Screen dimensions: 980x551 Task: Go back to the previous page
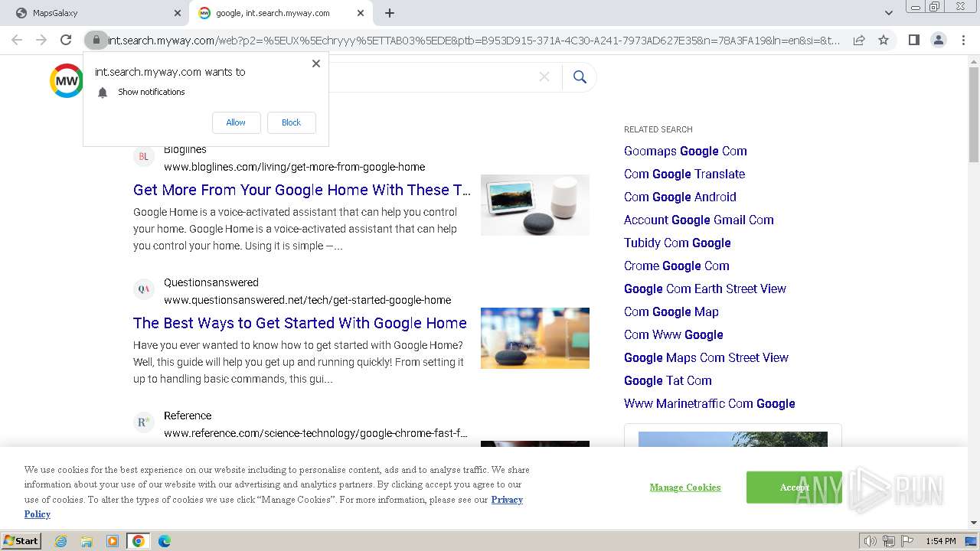tap(17, 40)
